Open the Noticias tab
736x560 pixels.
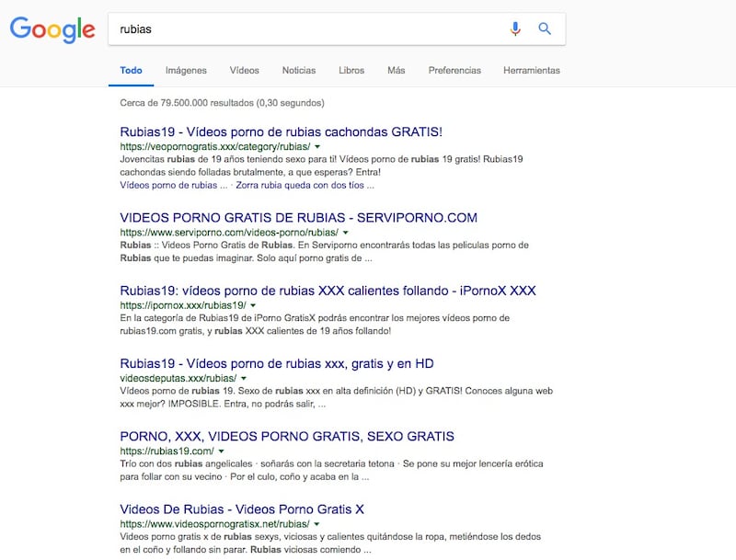(x=298, y=71)
